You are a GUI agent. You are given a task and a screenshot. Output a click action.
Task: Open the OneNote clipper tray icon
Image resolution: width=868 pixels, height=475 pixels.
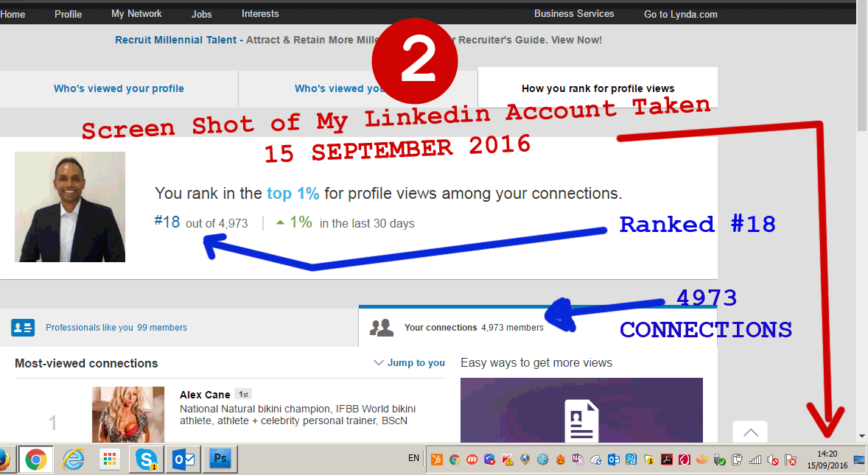[x=578, y=460]
